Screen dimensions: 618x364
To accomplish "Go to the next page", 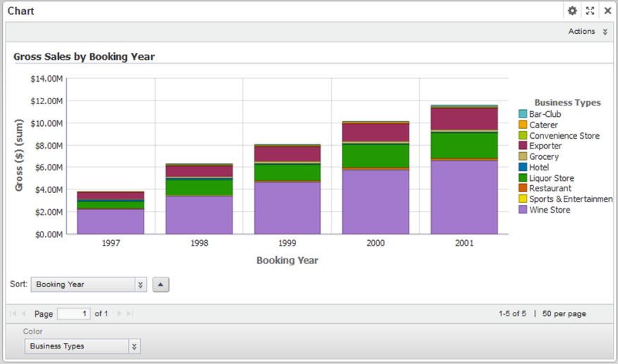I will click(119, 313).
